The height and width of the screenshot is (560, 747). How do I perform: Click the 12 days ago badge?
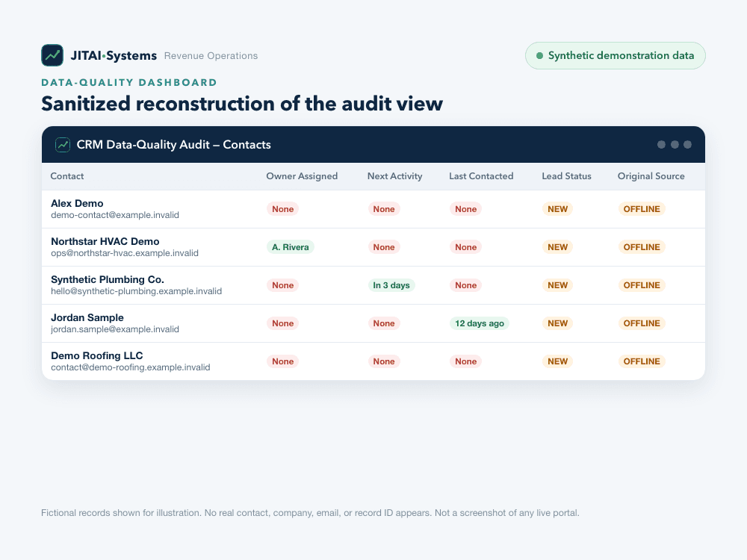tap(480, 323)
